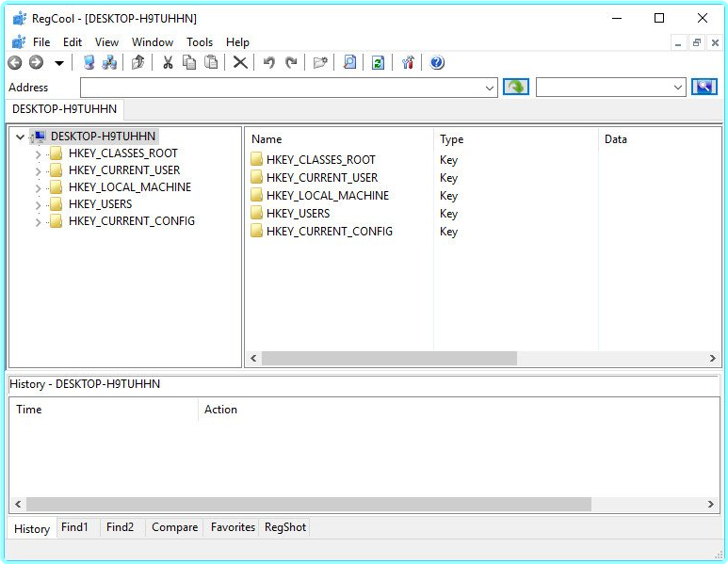Select HKEY_CLASSES_ROOT tree item
728x564 pixels.
coord(123,153)
